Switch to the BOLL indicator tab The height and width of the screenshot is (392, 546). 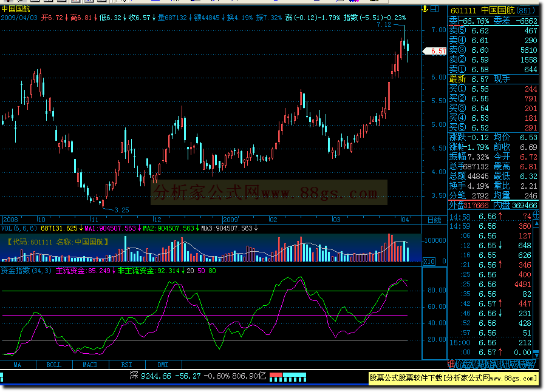[x=54, y=365]
